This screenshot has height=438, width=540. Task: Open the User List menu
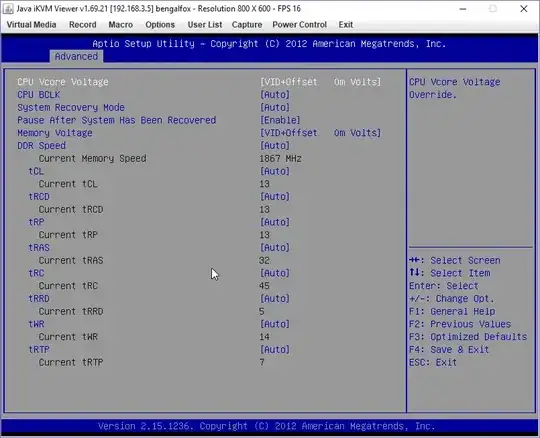(x=205, y=25)
